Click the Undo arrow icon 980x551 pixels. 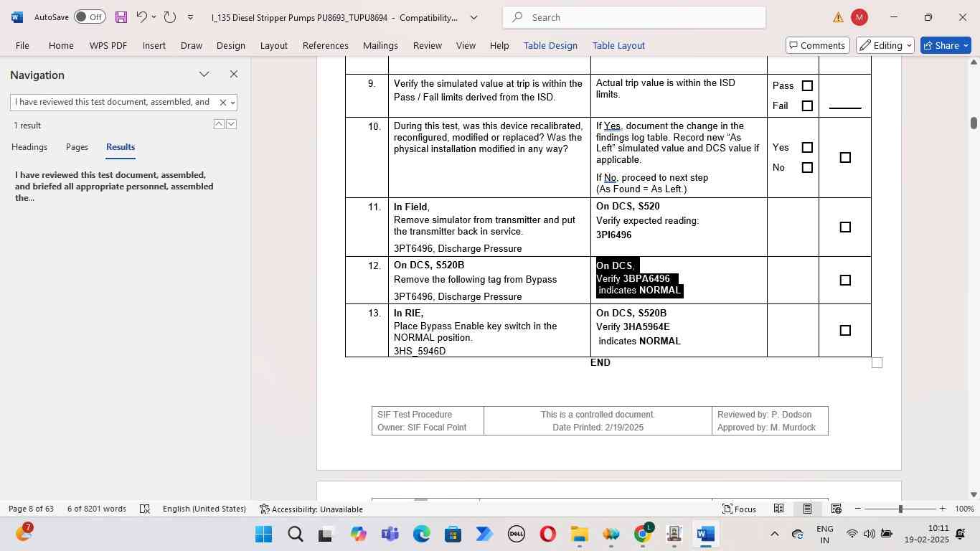coord(141,17)
